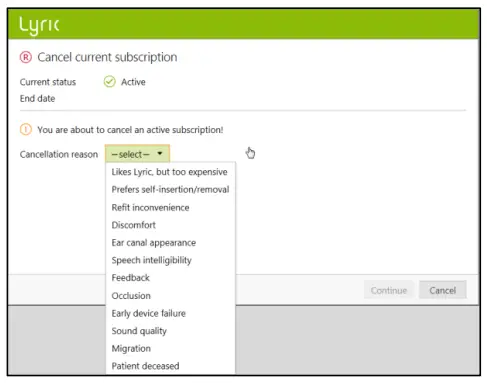The width and height of the screenshot is (487, 383).
Task: Click the Lyric logo in header
Action: 39,25
